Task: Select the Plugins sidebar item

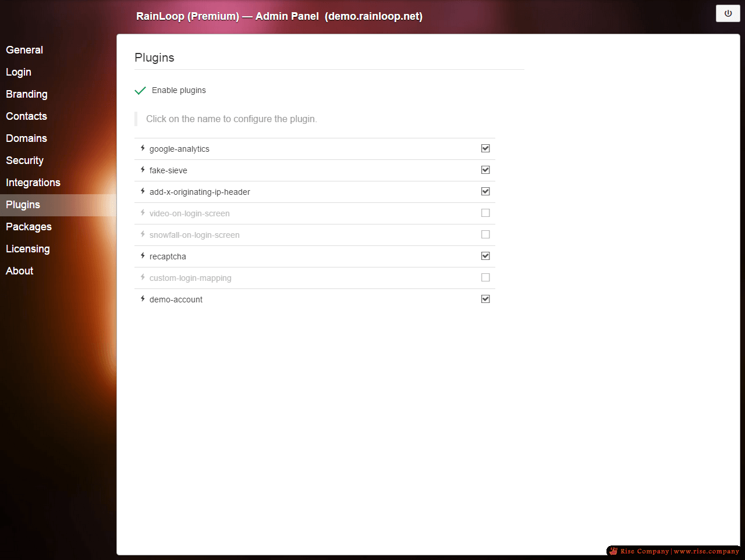Action: click(x=58, y=205)
